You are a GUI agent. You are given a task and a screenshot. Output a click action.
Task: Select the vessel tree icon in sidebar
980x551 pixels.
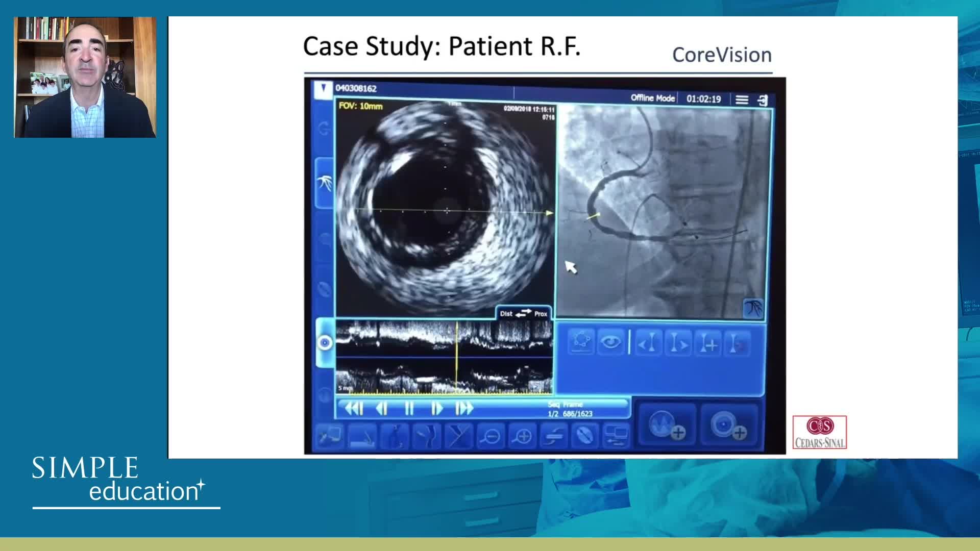[x=325, y=183]
